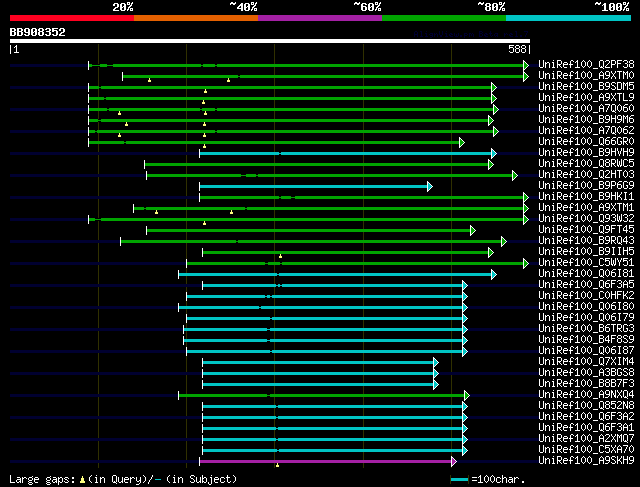Select hit label UniRef100_Q9FT45
Viewport: 640px width, 487px height.
coord(586,229)
